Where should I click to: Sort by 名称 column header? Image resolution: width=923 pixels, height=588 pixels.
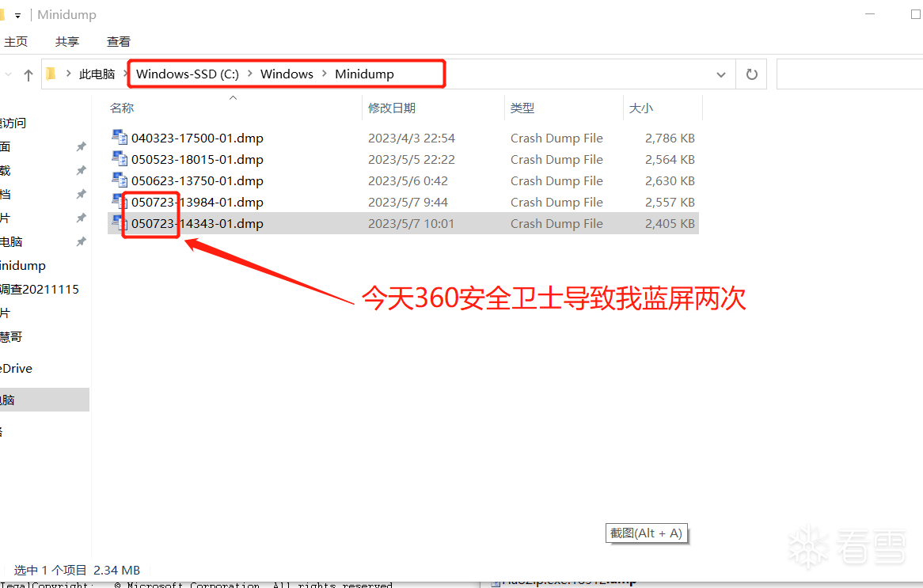click(x=122, y=108)
